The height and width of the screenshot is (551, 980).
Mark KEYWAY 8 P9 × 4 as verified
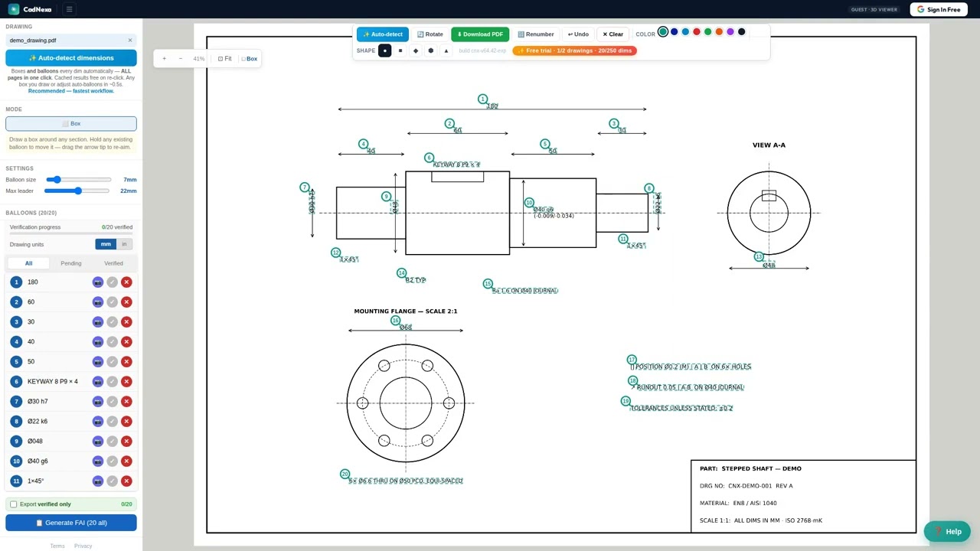113,382
